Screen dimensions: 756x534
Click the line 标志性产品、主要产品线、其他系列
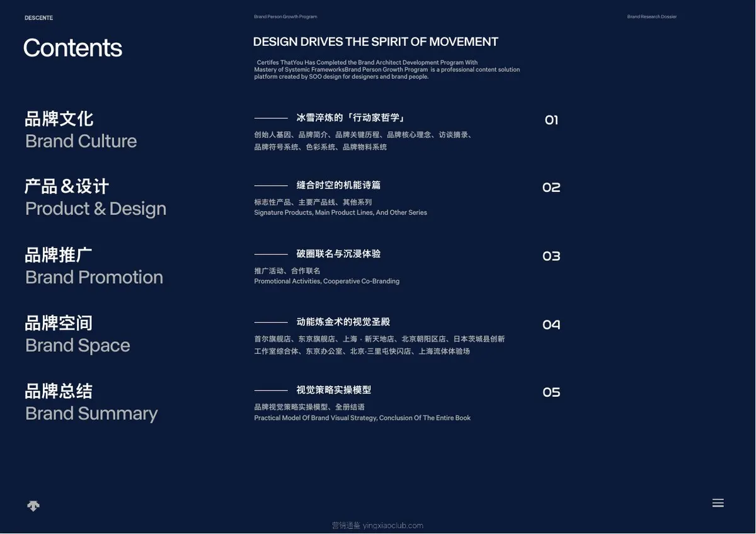click(313, 202)
